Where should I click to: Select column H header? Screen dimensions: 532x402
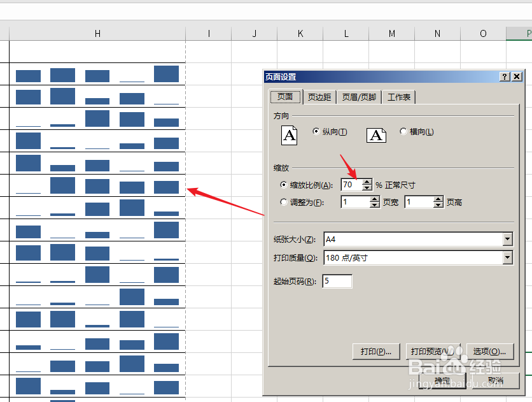[x=97, y=34]
